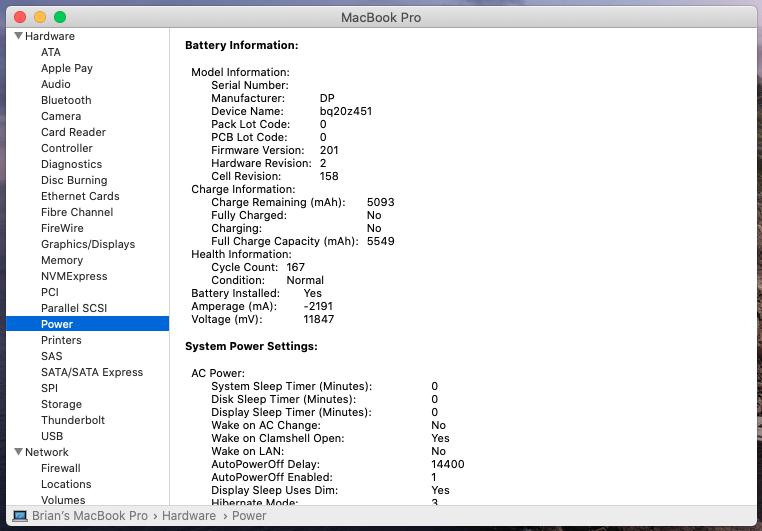Collapse the Network disclosure triangle
The image size is (762, 531).
18,452
